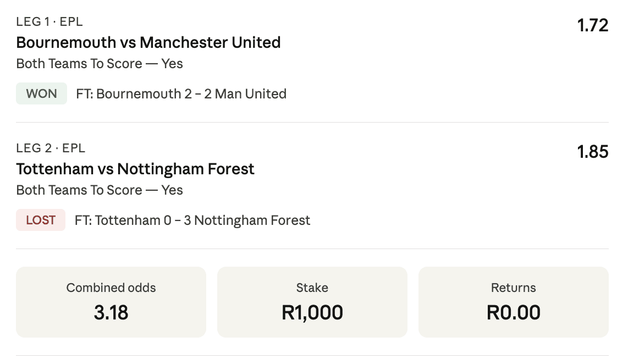
Task: Select leg 1 Both Teams To Score market
Action: point(100,64)
